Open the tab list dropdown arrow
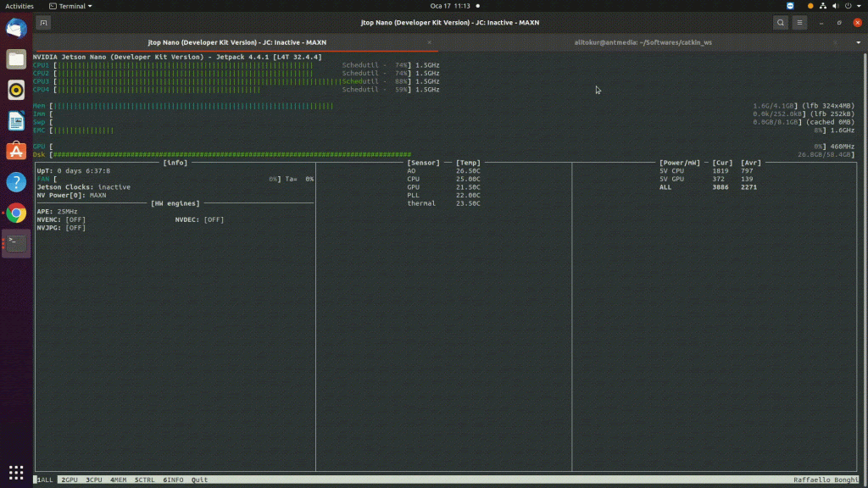 point(858,42)
